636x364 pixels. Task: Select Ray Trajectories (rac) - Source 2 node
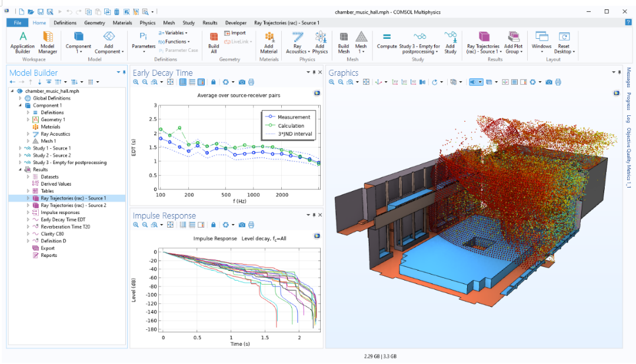click(x=74, y=205)
